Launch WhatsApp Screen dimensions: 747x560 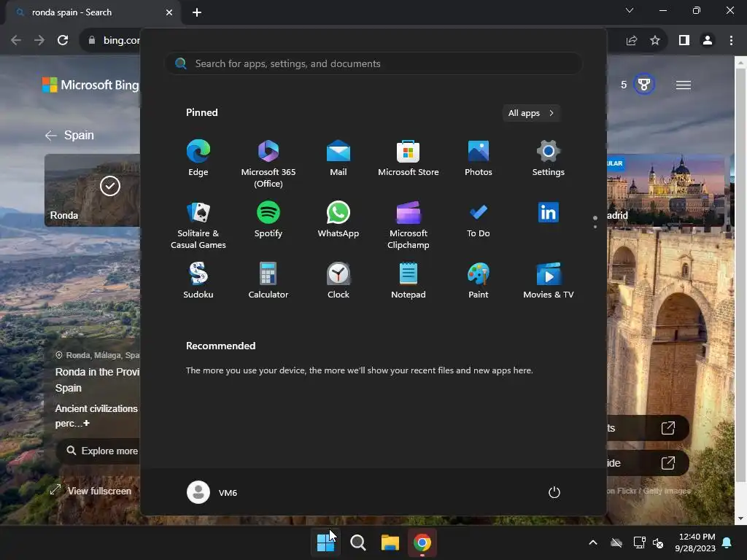point(338,219)
